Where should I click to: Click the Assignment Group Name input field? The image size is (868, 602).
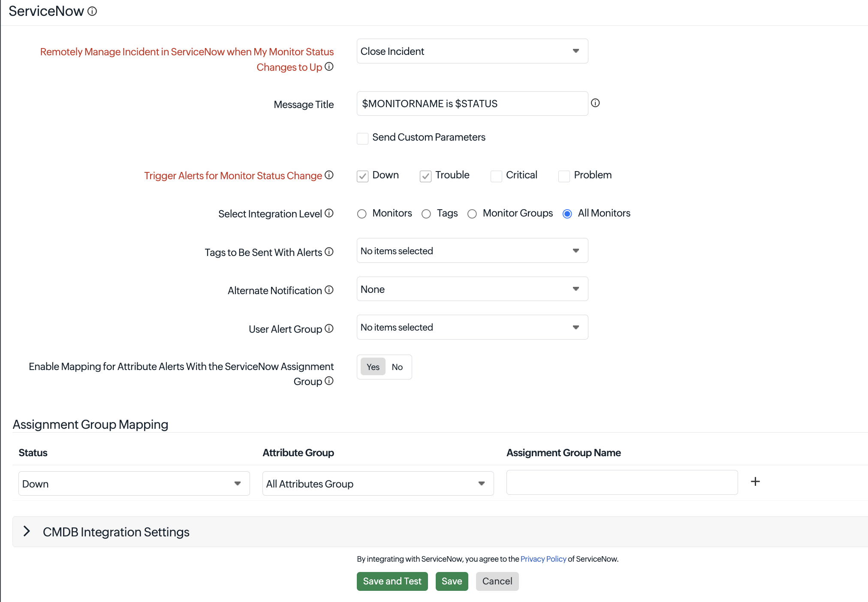tap(622, 482)
